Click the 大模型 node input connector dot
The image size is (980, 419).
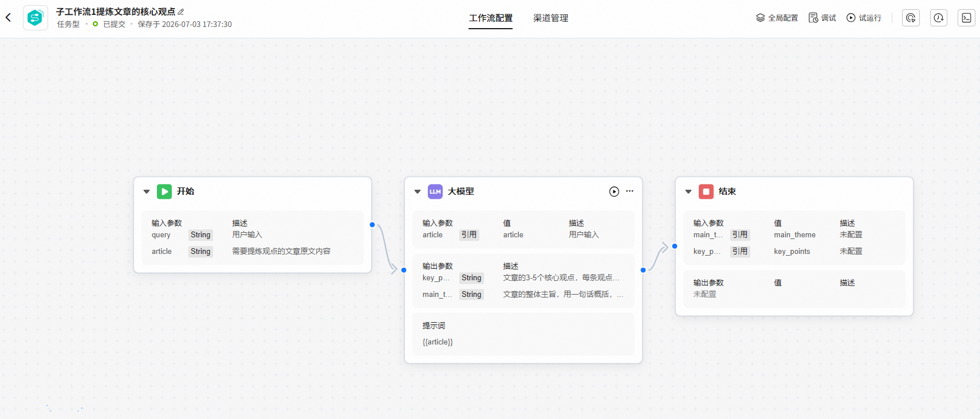pyautogui.click(x=404, y=270)
